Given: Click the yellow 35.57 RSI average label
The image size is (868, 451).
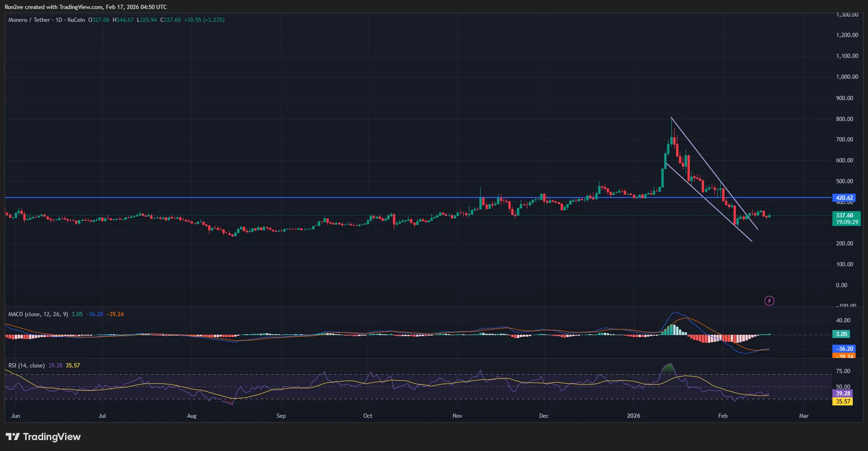Looking at the screenshot, I should tap(842, 402).
